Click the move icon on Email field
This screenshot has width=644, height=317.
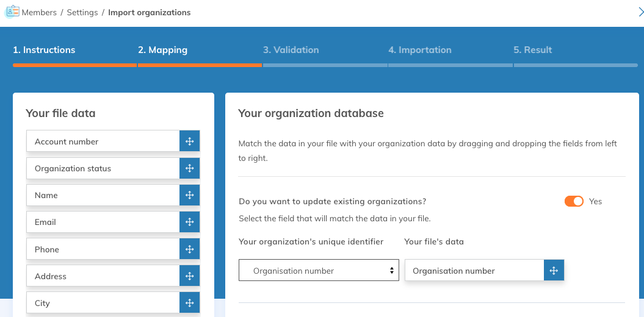[x=189, y=222]
